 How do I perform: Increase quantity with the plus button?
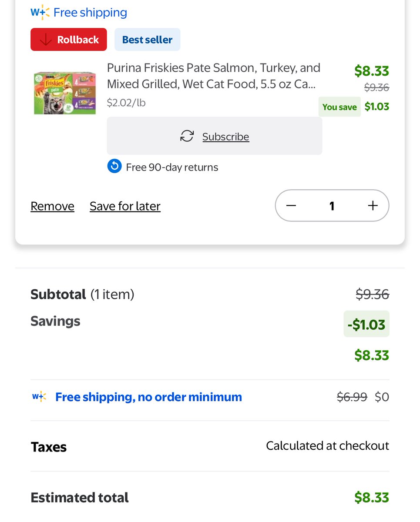click(373, 206)
